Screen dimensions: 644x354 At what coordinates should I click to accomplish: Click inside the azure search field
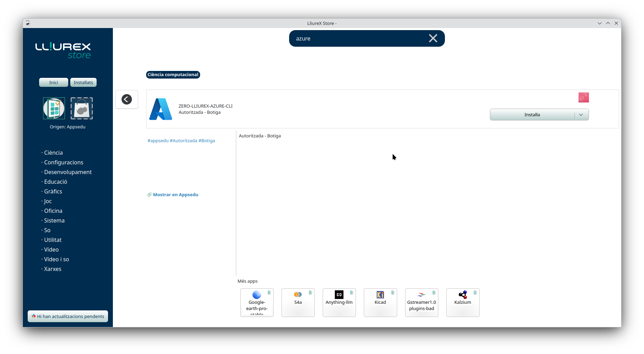coord(357,38)
